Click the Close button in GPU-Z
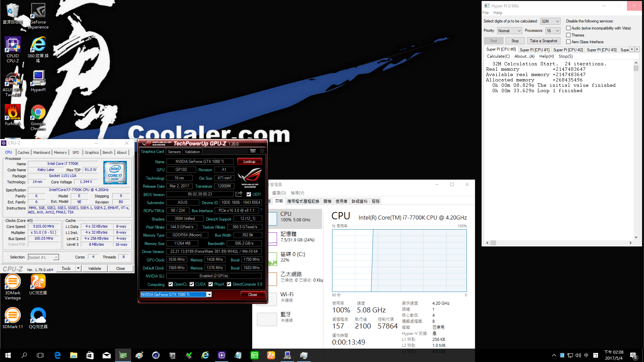The image size is (644, 362). (x=253, y=295)
